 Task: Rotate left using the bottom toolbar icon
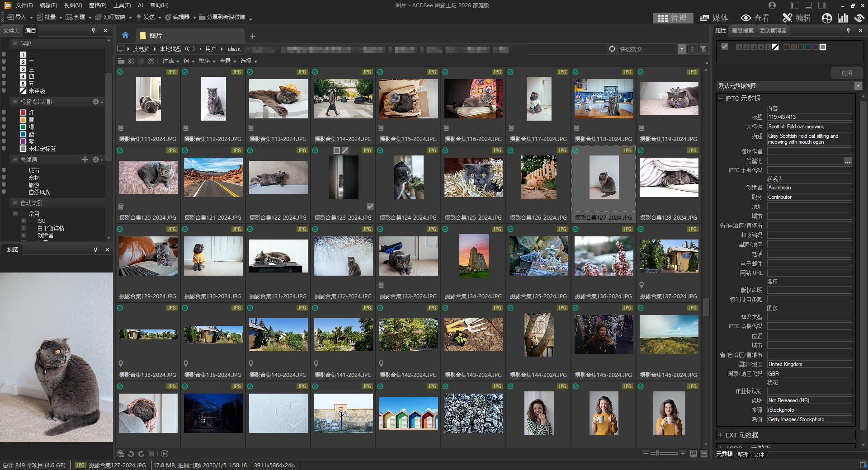click(x=131, y=454)
